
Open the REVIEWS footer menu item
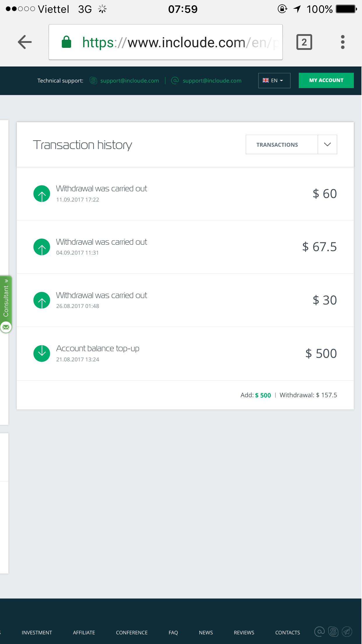point(244,633)
